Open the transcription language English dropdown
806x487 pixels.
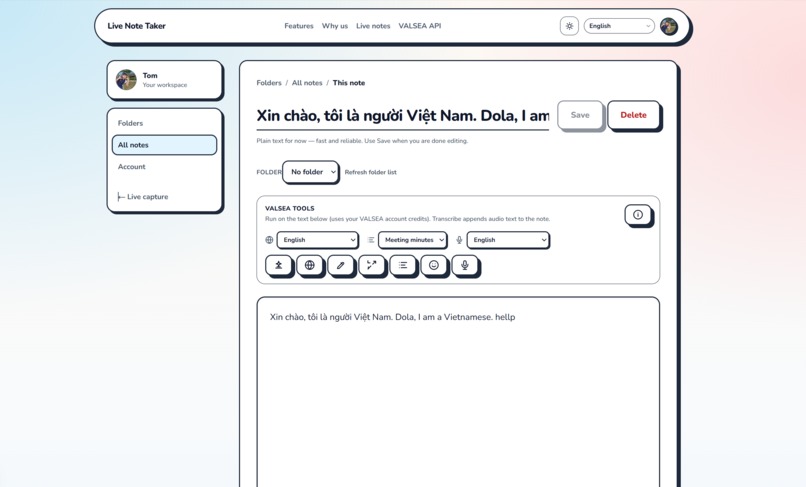[x=508, y=240]
